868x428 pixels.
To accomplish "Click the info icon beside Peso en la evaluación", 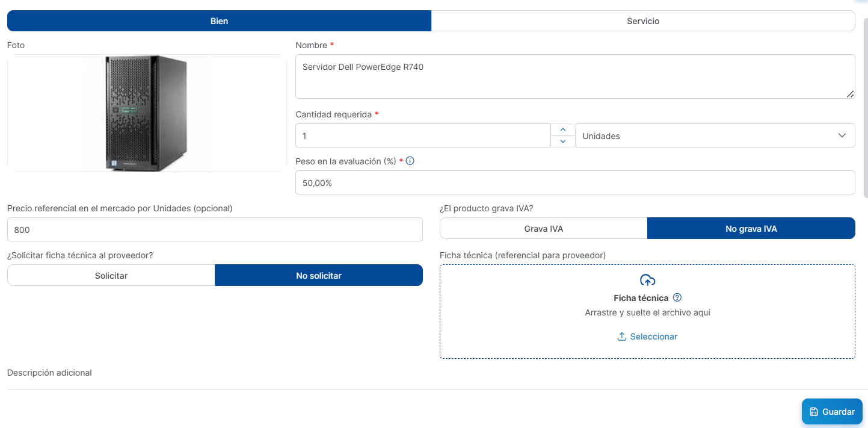I will pos(410,161).
